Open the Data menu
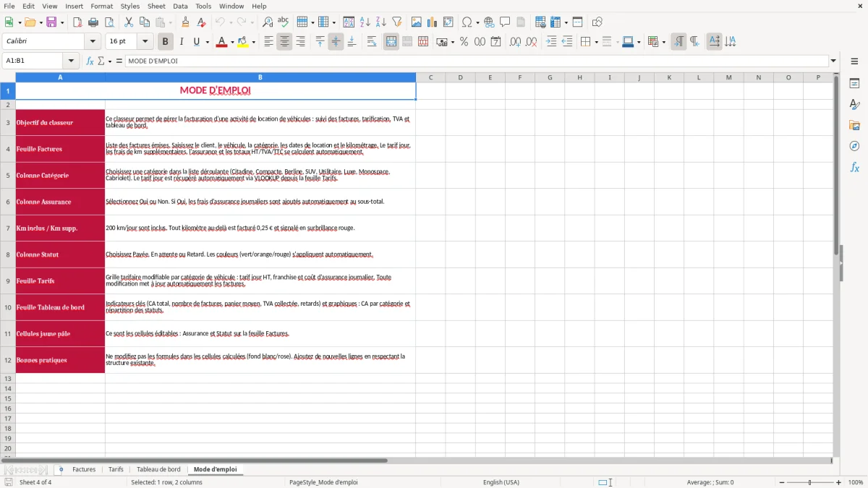 coord(180,6)
